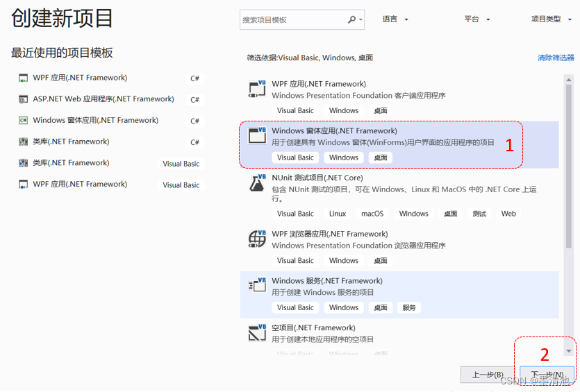Select Windows 服务(.NET Framework) template title

327,281
